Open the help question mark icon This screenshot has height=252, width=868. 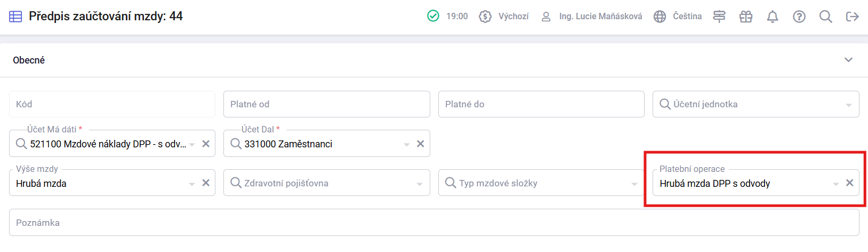point(799,17)
